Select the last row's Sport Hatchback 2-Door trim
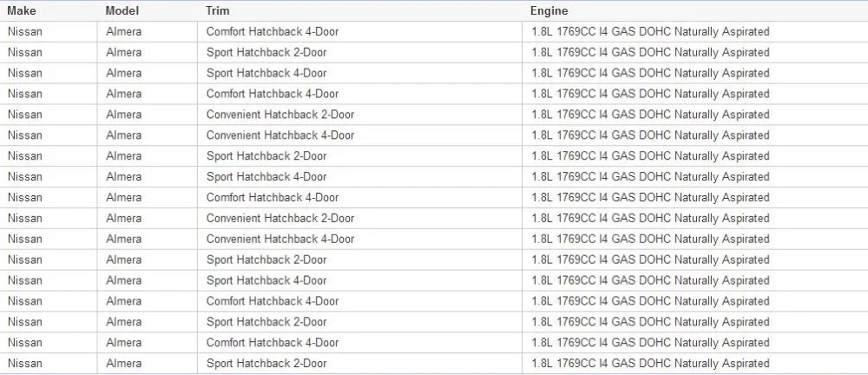The width and height of the screenshot is (868, 375). pos(266,364)
